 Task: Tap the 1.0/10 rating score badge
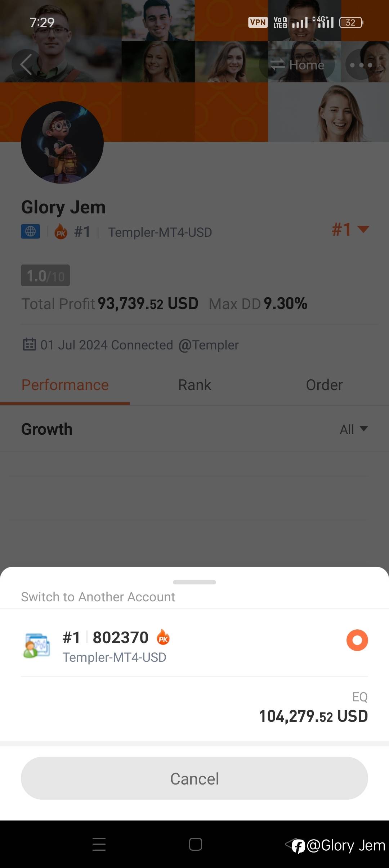coord(45,276)
